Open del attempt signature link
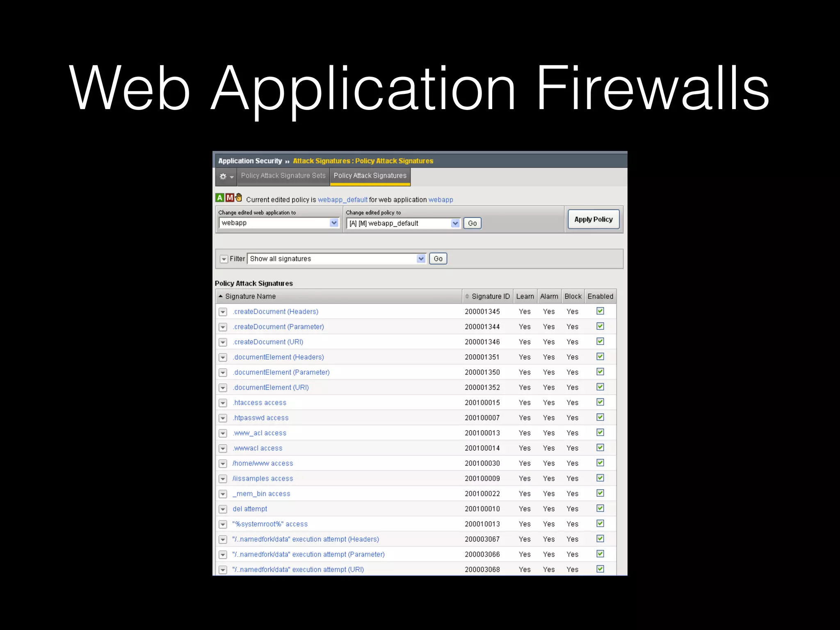 point(250,509)
